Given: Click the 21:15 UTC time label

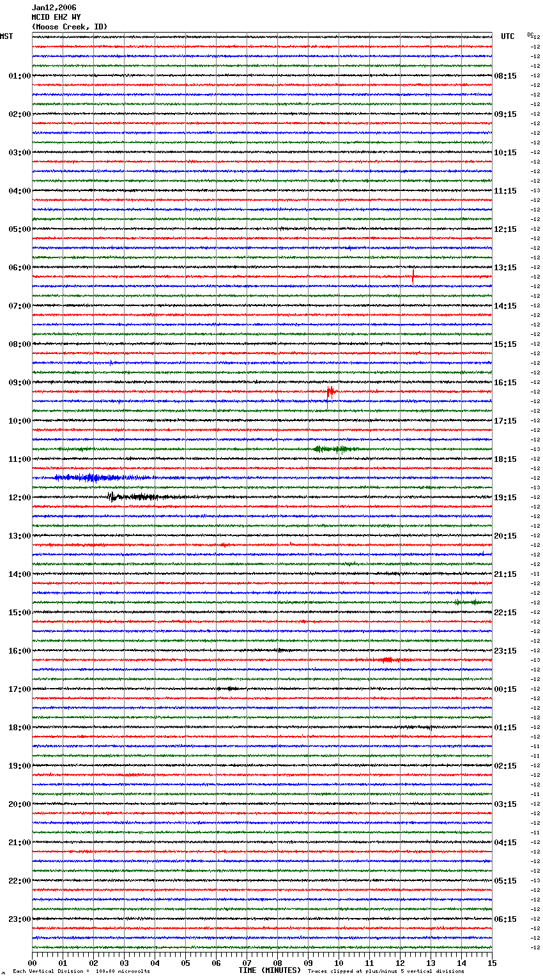Looking at the screenshot, I should (x=505, y=574).
